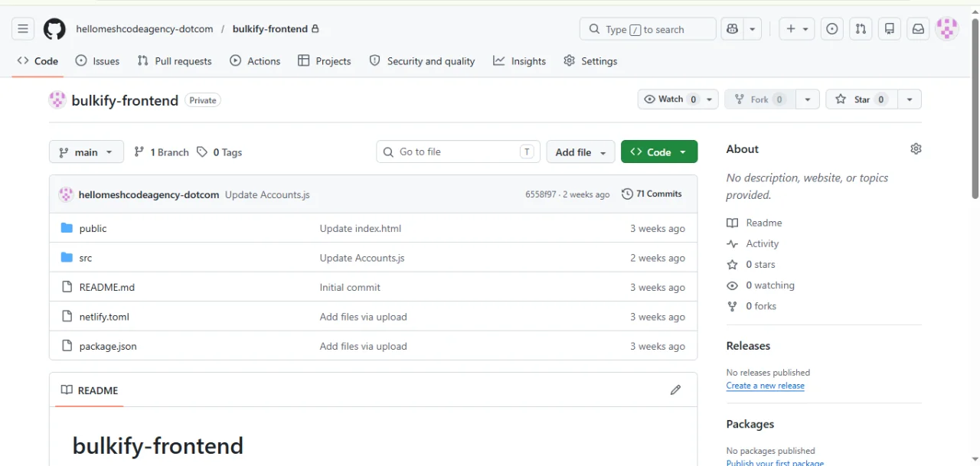Click the page vertical scrollbar thumb

click(975, 107)
